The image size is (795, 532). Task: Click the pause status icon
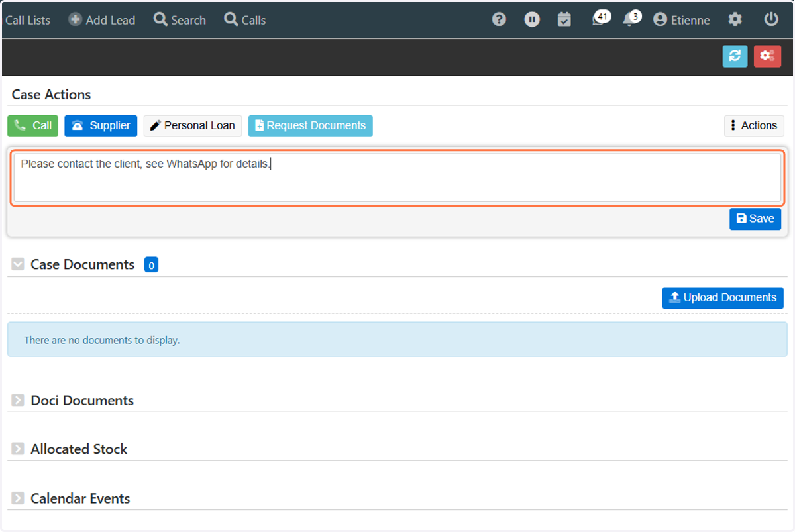tap(532, 20)
